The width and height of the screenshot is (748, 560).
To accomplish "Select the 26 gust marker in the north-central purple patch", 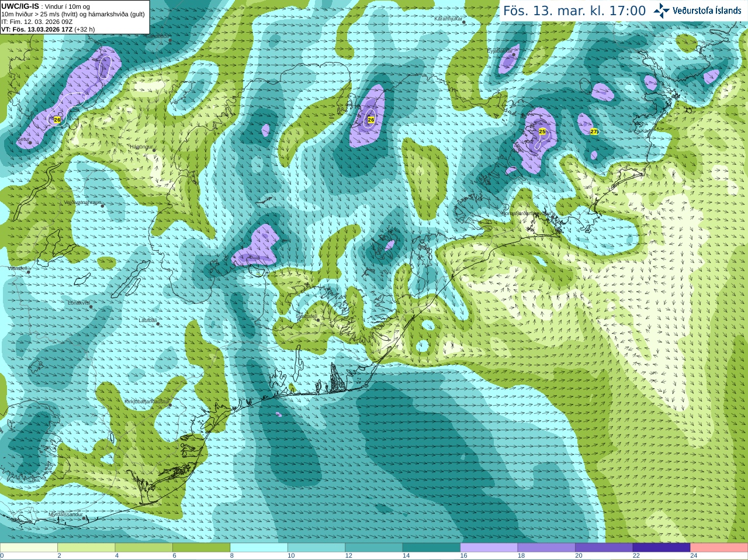I will tap(370, 120).
